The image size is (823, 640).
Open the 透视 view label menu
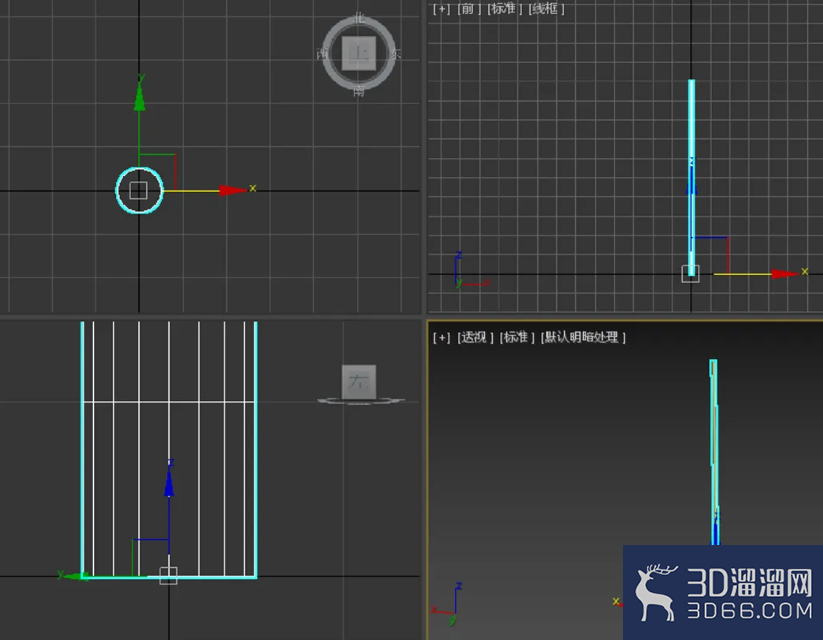pyautogui.click(x=475, y=338)
